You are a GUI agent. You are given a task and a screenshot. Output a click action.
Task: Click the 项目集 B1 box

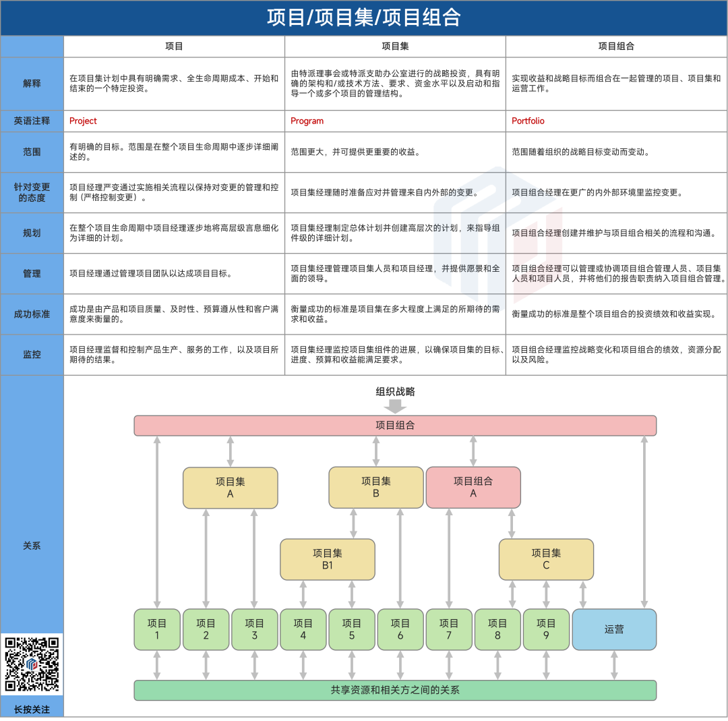pyautogui.click(x=328, y=559)
